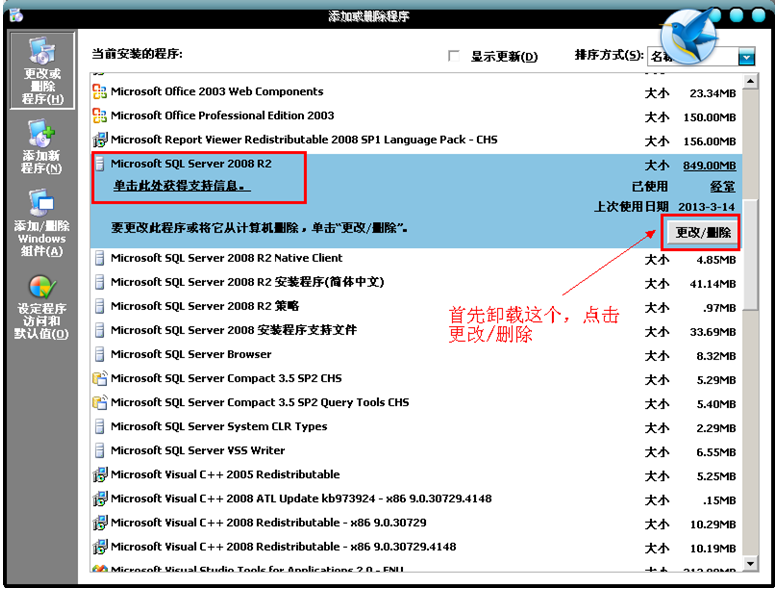Select Microsoft SQL Server System CLR Types
Viewport: 775px width, 590px height.
(414, 426)
